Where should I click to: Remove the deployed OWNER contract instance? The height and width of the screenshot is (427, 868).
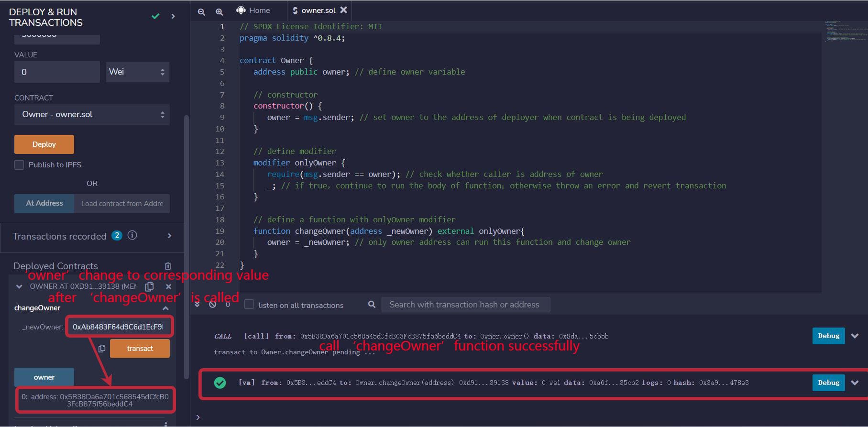pyautogui.click(x=168, y=286)
